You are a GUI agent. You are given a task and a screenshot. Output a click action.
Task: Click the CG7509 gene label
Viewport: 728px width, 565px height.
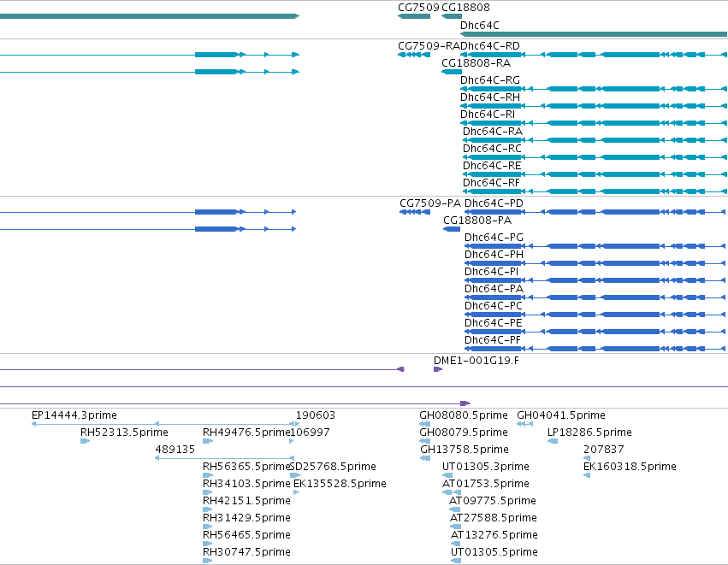point(418,8)
